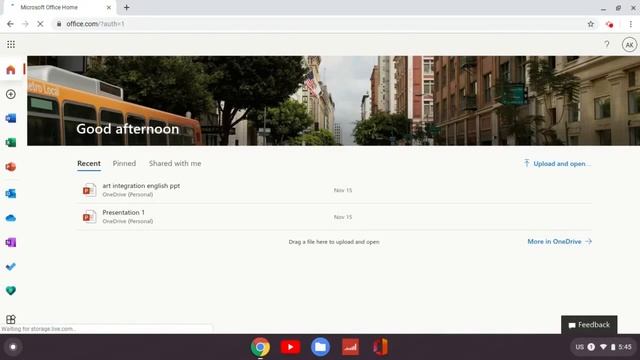
Task: Open Word from the sidebar
Action: pyautogui.click(x=11, y=118)
